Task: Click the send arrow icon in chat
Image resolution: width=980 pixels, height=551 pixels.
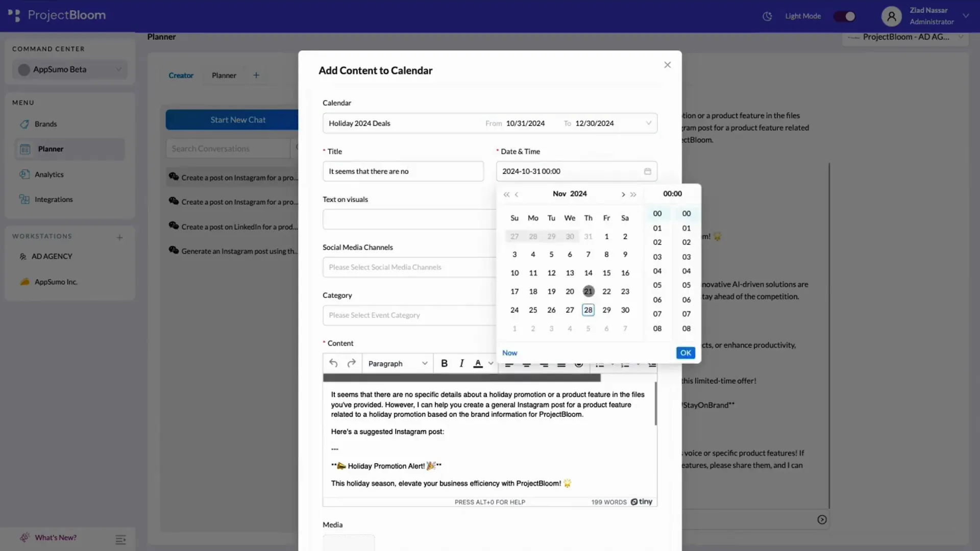Action: point(822,520)
